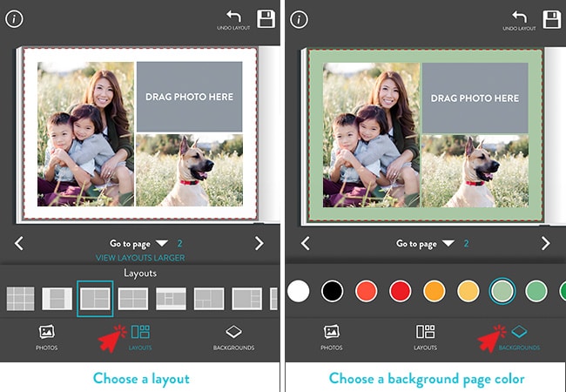Click the View Layouts Larger link
Screen dimensions: 566x392
point(139,258)
